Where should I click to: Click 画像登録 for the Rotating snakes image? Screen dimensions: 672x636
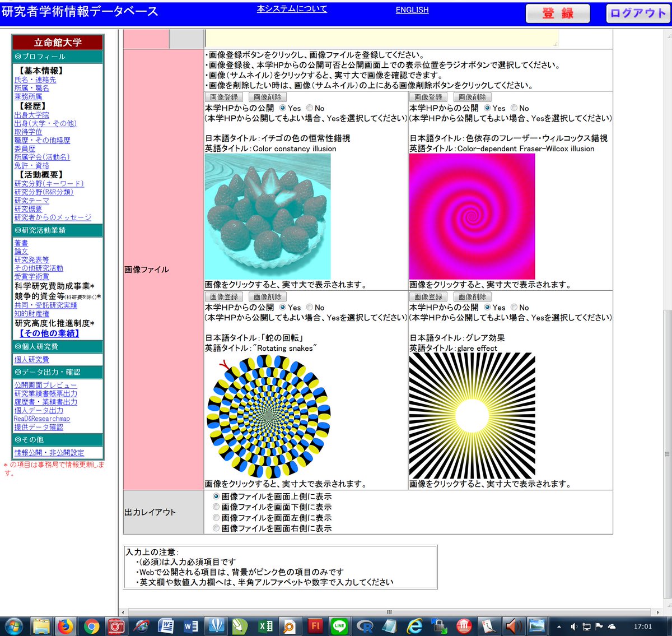[x=224, y=296]
